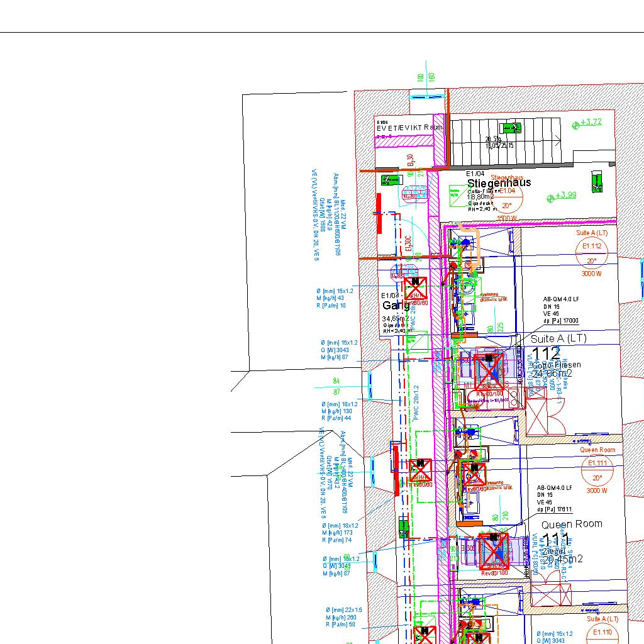Screen dimensions: 644x644
Task: Click the red crossed shaft symbol near the Gang label
Action: click(x=416, y=288)
